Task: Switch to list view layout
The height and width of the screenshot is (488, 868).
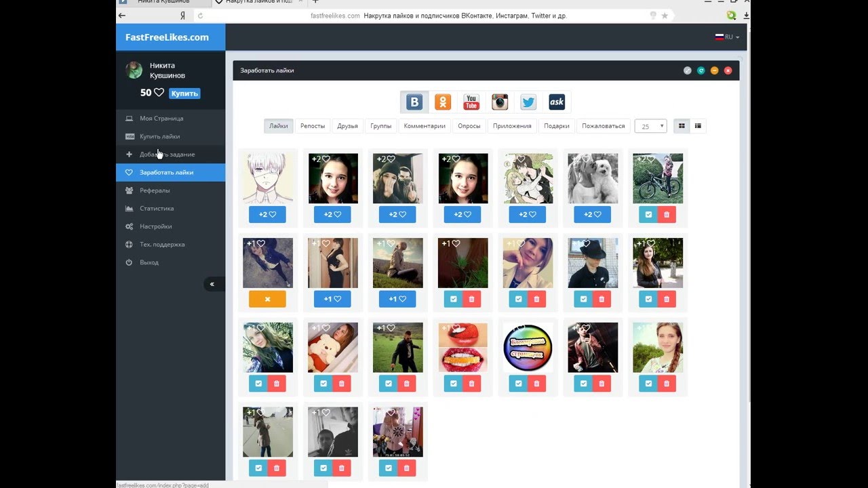Action: click(x=698, y=126)
